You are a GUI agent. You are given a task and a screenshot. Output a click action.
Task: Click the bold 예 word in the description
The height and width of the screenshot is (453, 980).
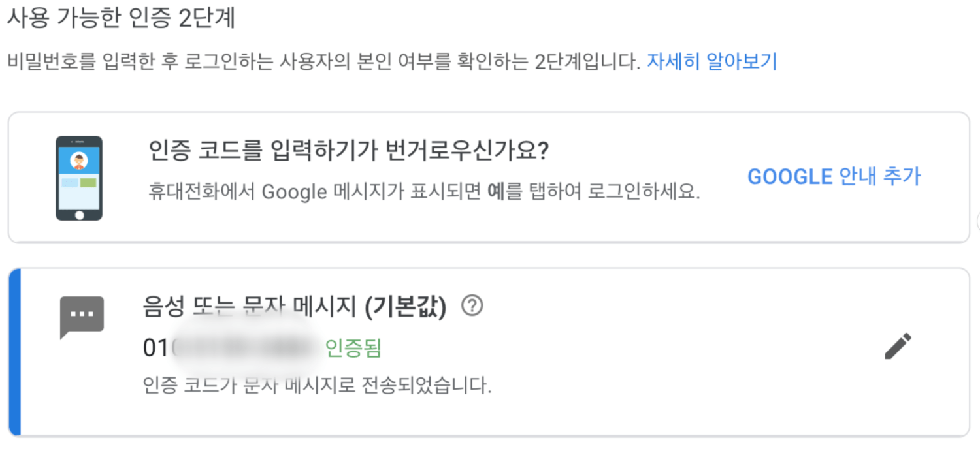[496, 193]
